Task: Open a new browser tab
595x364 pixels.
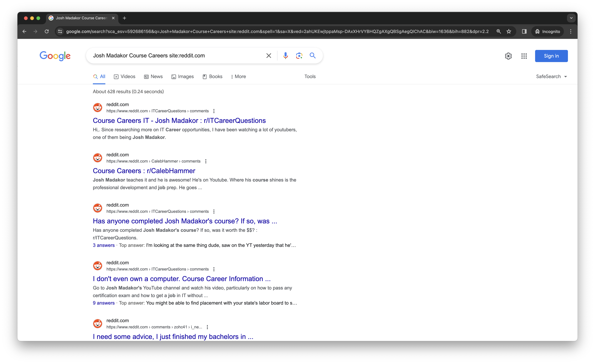Action: pyautogui.click(x=124, y=18)
